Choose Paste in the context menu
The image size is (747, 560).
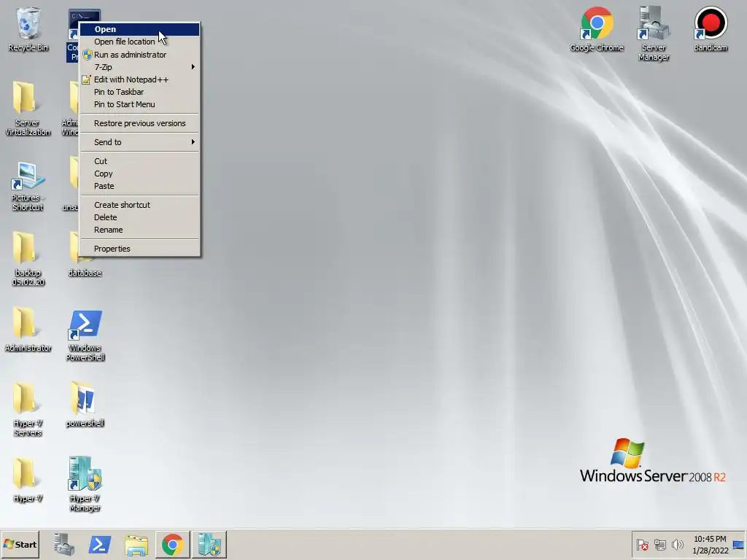pos(139,186)
